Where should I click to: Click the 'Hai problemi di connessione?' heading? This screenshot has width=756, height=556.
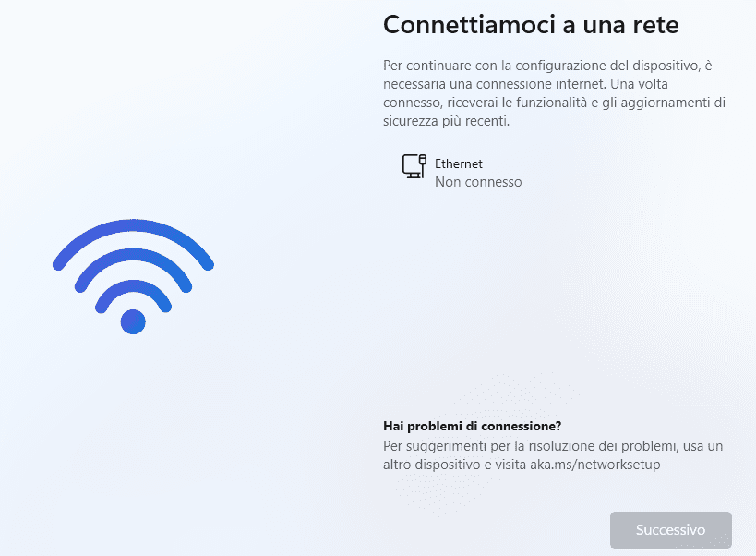pos(472,426)
